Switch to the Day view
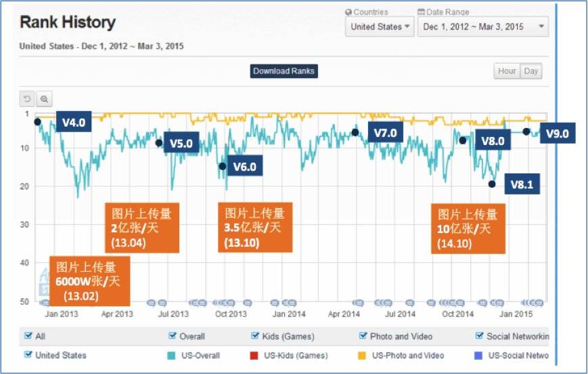Image resolution: width=588 pixels, height=374 pixels. [531, 71]
